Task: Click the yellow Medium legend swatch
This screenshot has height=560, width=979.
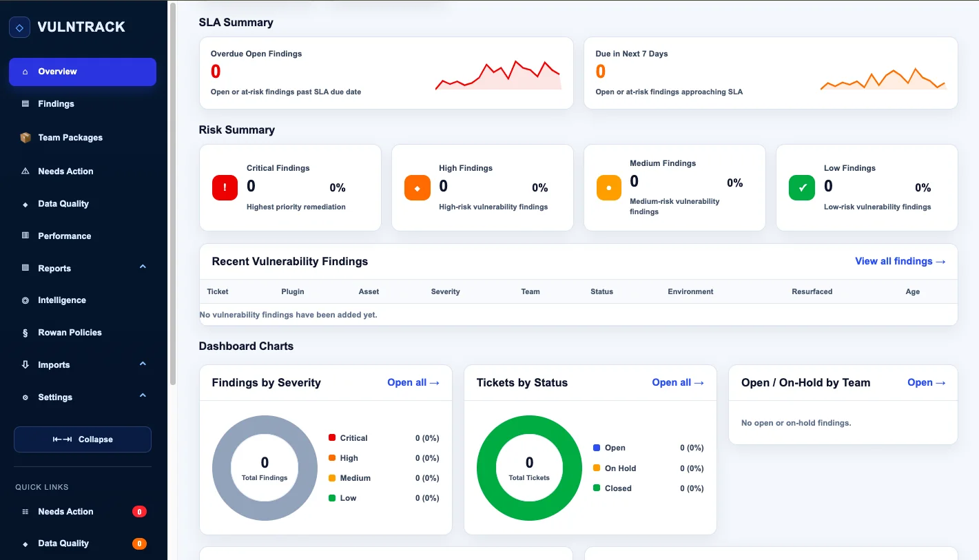Action: pyautogui.click(x=332, y=477)
